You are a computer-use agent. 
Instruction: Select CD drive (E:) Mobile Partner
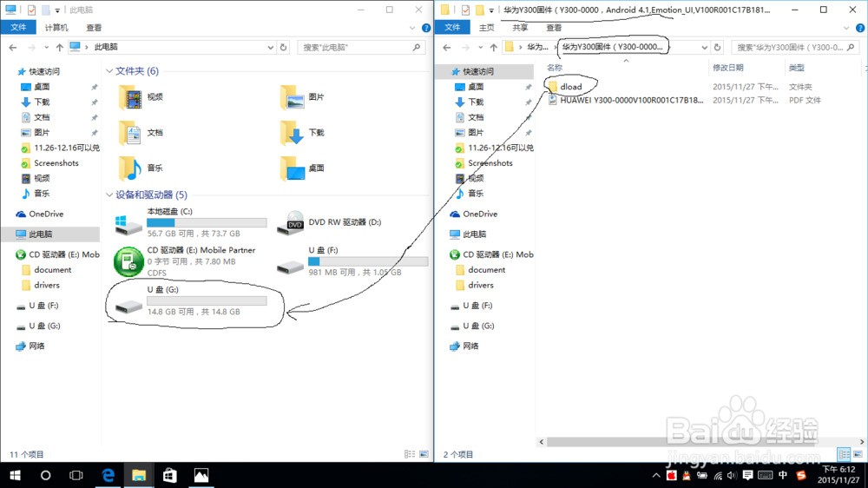185,260
